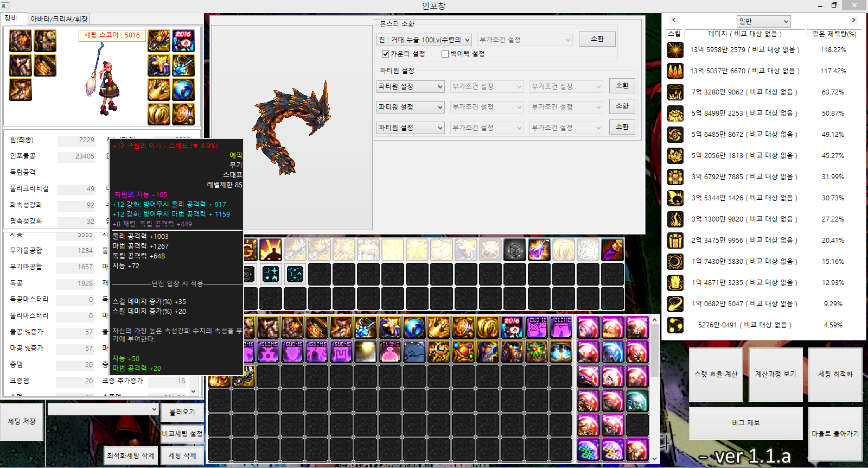868x468 pixels.
Task: Click the last skill icon at 4.59%
Action: tap(675, 325)
